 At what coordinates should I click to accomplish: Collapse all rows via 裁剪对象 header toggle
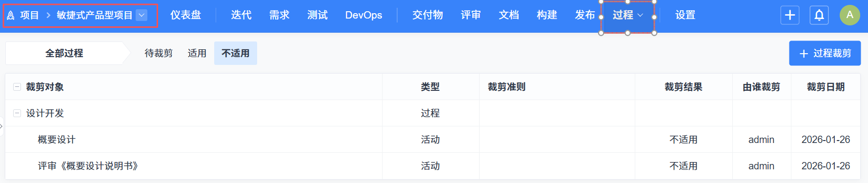coord(17,87)
